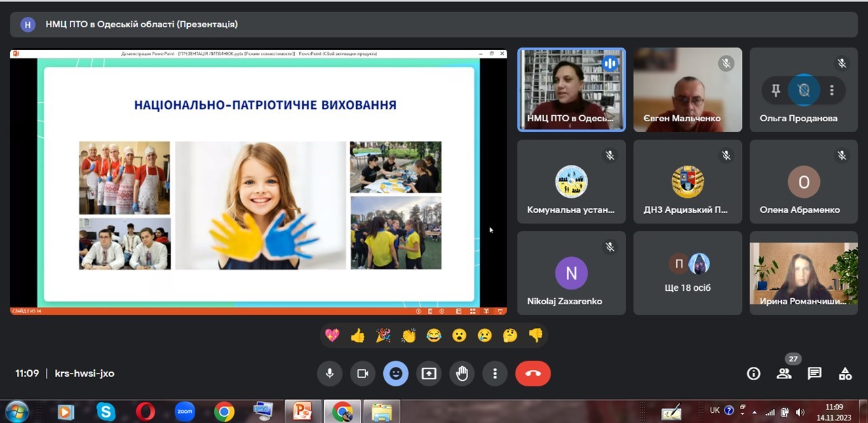Show the participants list panel
The height and width of the screenshot is (423, 868).
pos(784,374)
